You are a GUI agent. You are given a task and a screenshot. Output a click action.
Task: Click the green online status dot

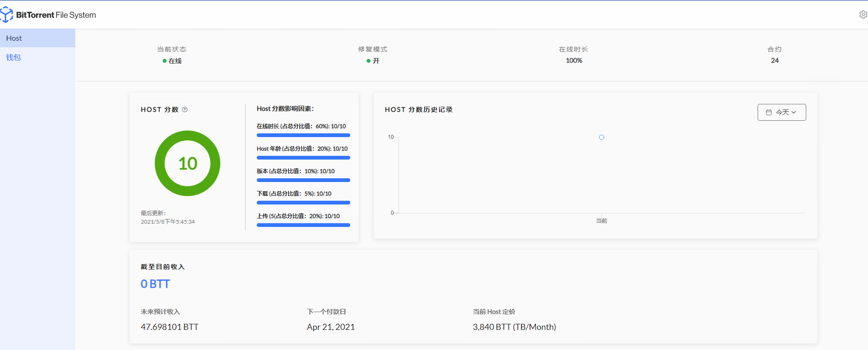coord(165,61)
